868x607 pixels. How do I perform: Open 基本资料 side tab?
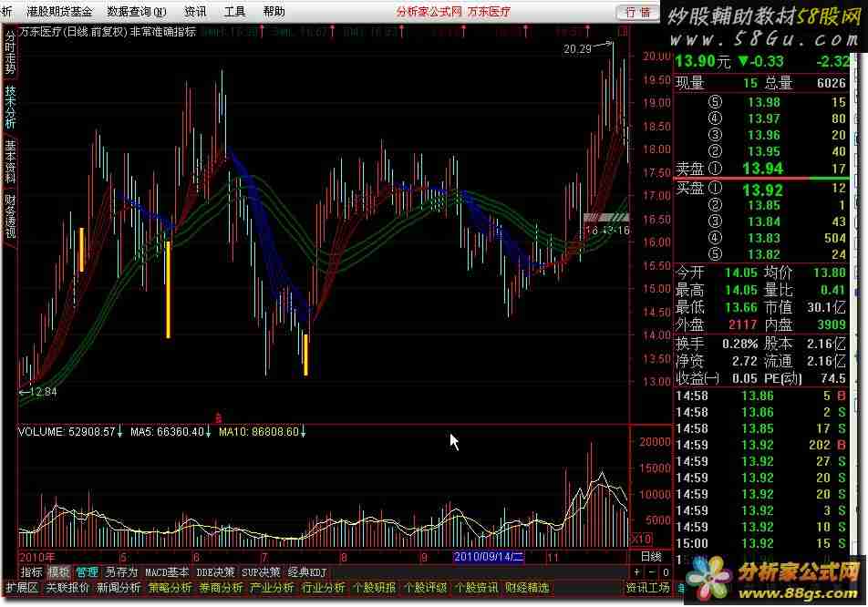coord(10,161)
